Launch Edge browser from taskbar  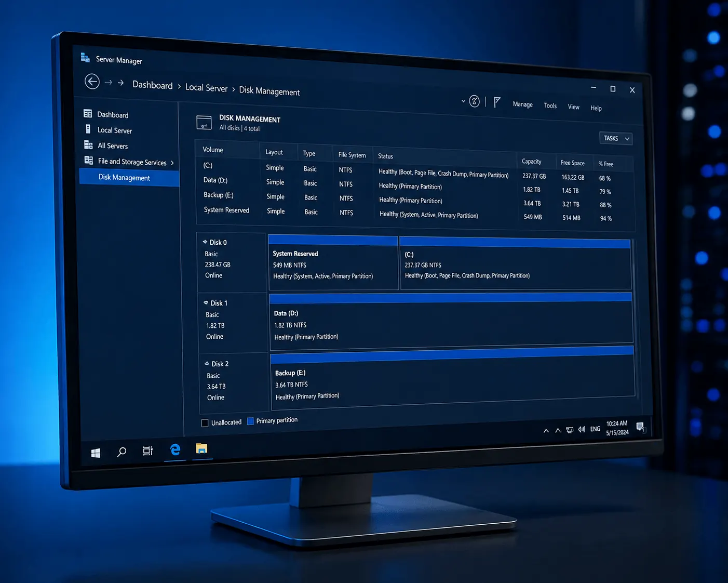pos(175,449)
